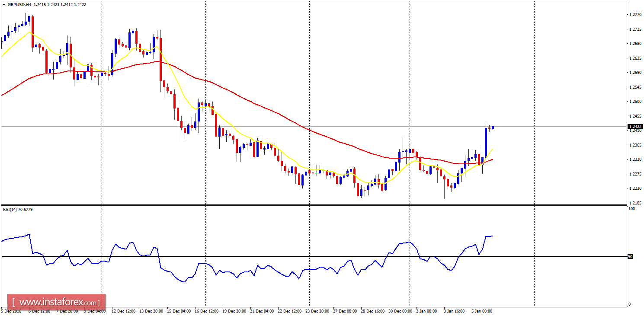Screen dimensions: 644x316
Task: Open the GBPUSD chart dropdown arrow
Action: [x=3, y=4]
